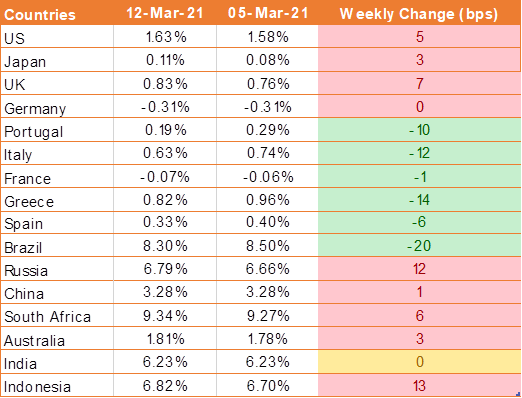Click Portugal's green -10 change cell
522x398 pixels.
pyautogui.click(x=419, y=130)
